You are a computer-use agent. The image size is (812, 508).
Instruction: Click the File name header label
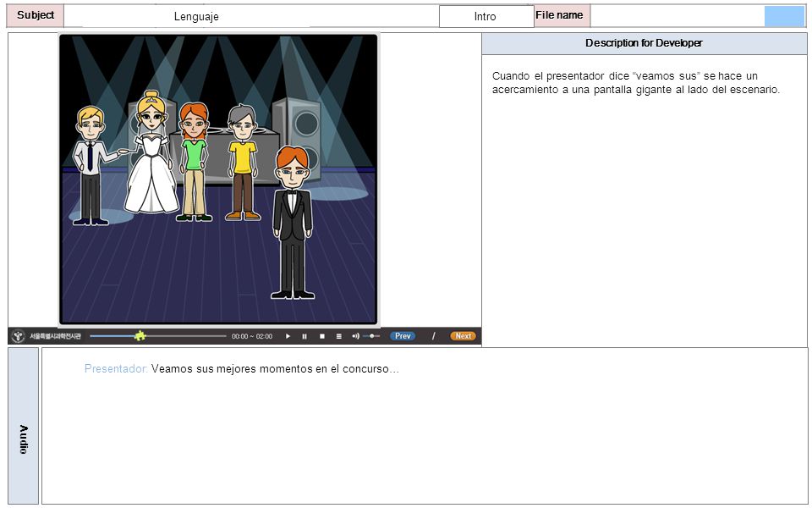[x=562, y=15]
